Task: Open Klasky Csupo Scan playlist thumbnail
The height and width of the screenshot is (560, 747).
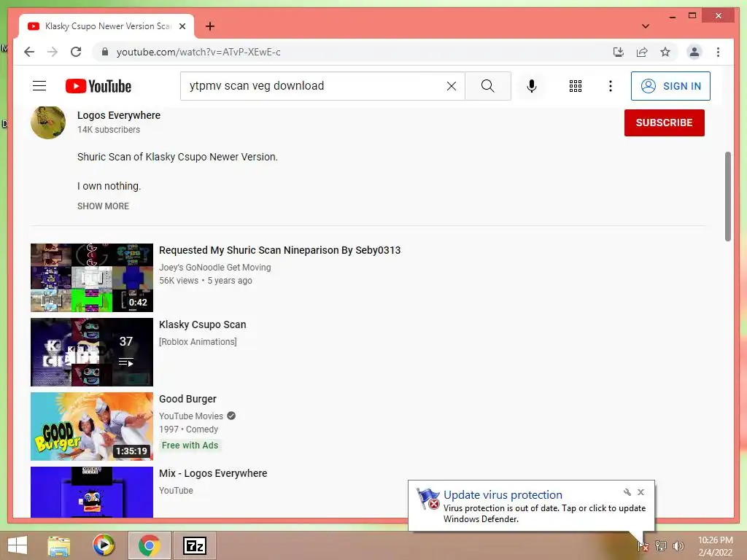Action: 92,352
